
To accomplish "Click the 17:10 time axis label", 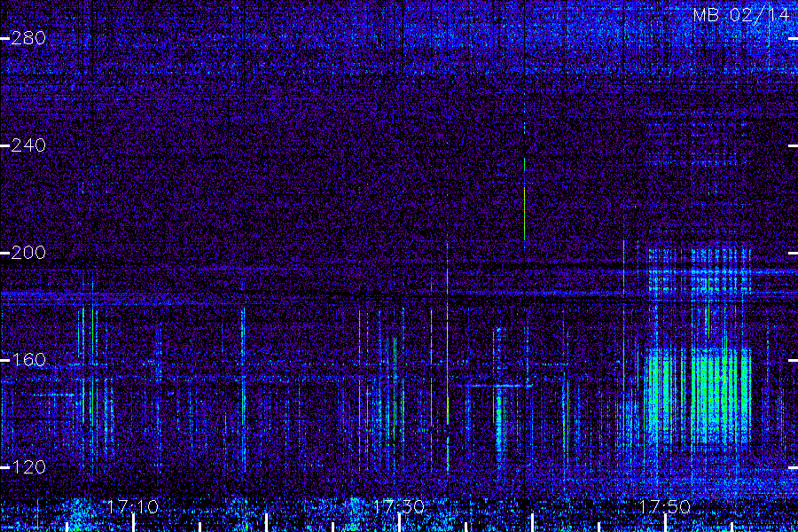I will point(133,506).
